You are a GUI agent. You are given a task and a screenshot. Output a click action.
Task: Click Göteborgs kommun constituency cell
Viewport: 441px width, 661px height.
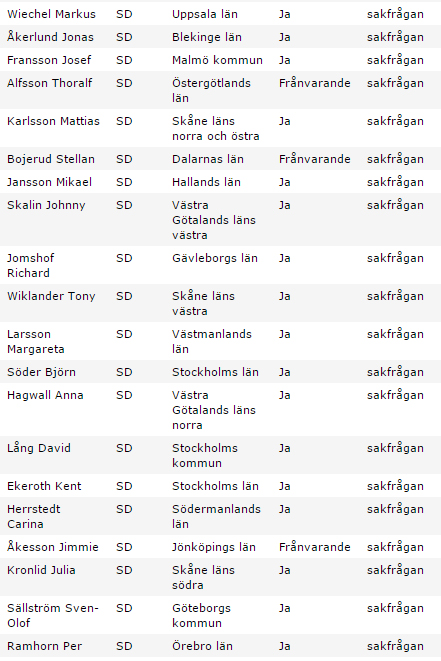pyautogui.click(x=202, y=615)
